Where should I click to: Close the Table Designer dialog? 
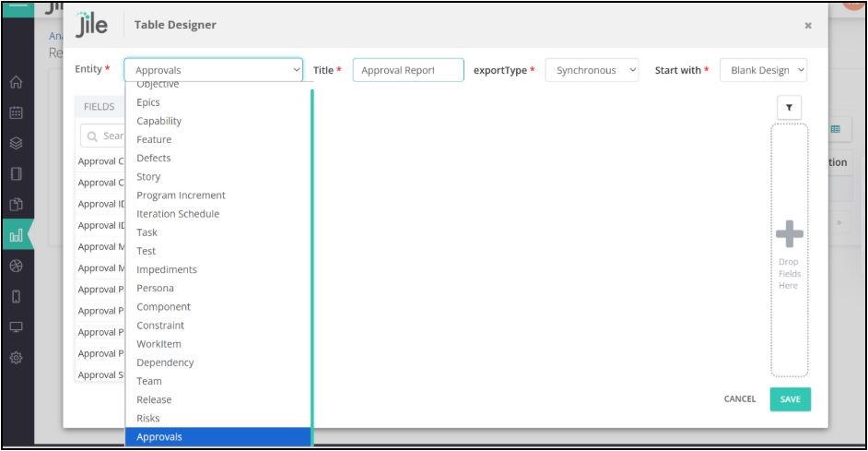[808, 26]
